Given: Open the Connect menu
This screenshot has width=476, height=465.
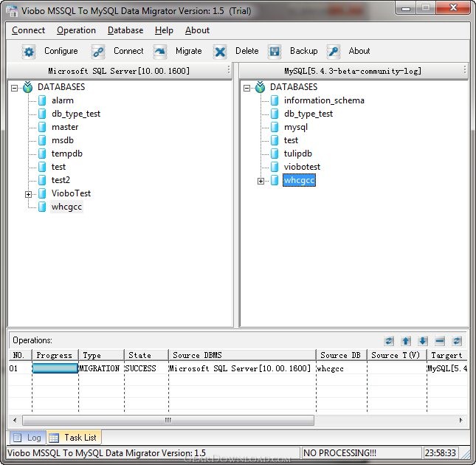Looking at the screenshot, I should point(28,30).
